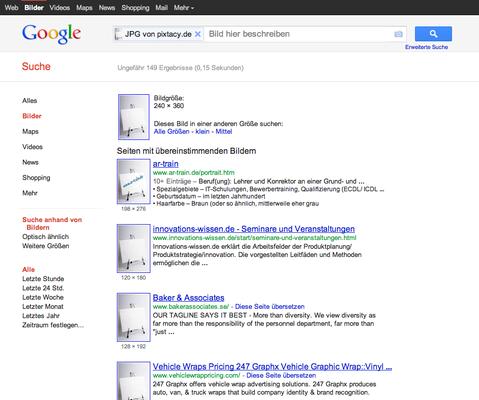479x400 pixels.
Task: Click the query image thumbnail beside Bildgröße
Action: (134, 117)
